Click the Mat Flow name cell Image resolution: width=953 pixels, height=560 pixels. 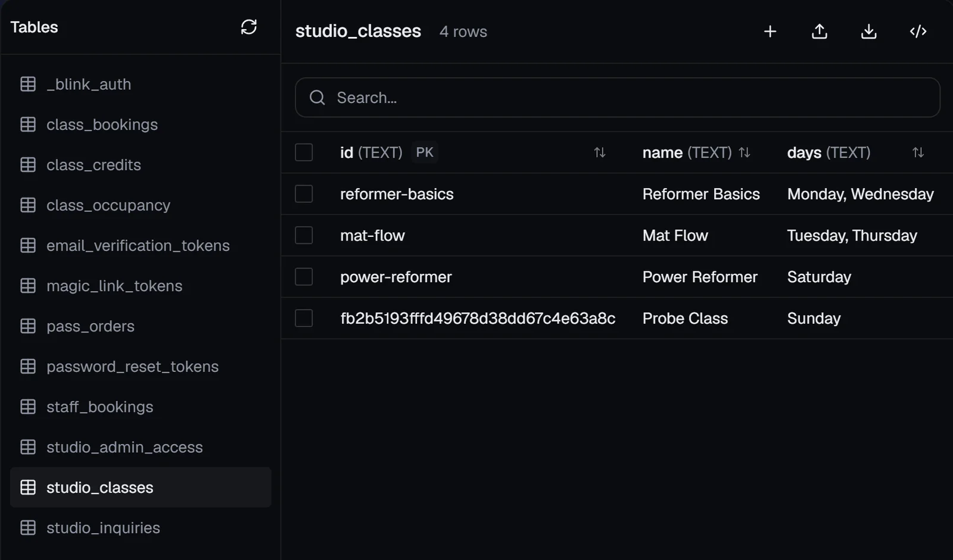tap(675, 236)
